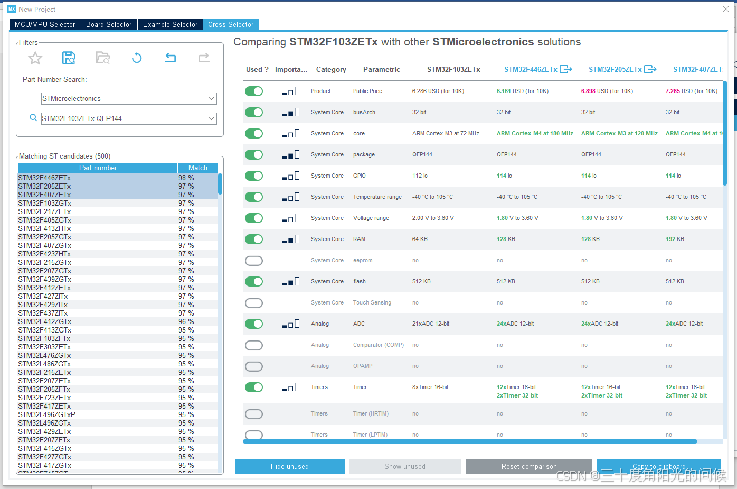Enable the OPAMP criterion toggle

point(254,366)
